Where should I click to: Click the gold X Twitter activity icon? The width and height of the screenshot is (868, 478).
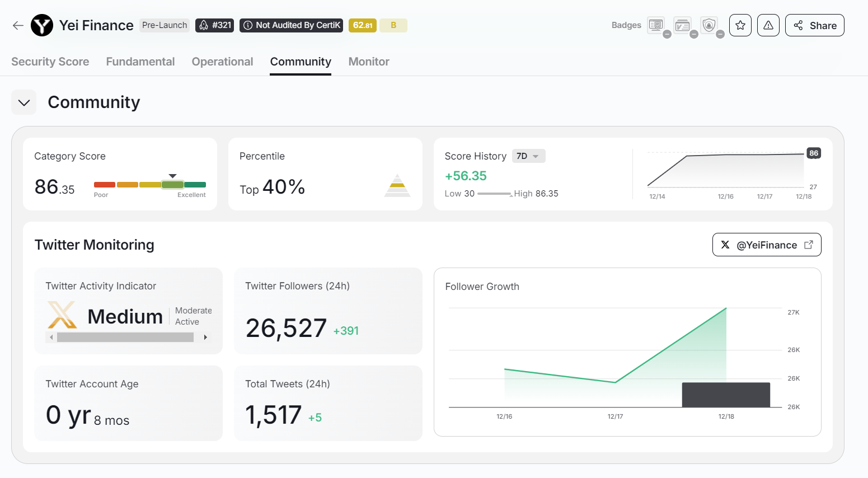[x=62, y=315]
